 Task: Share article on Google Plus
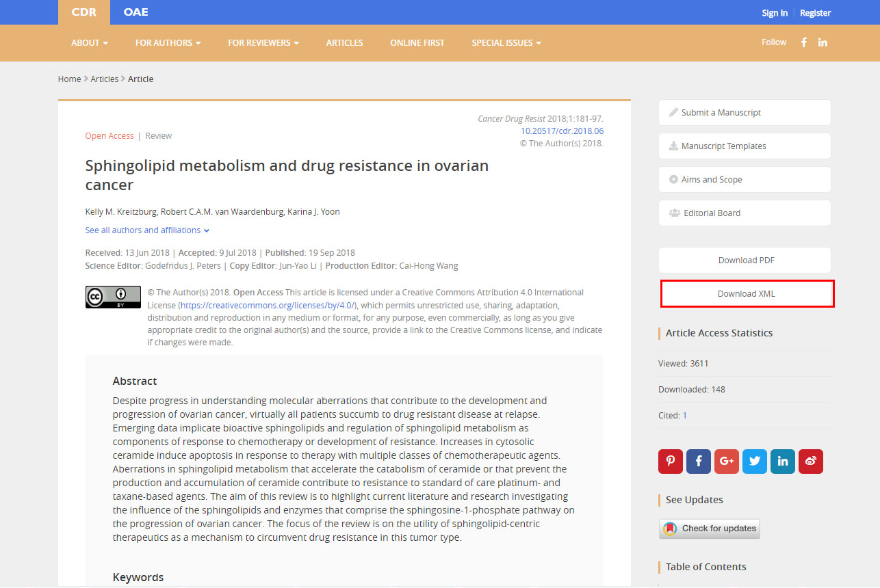point(727,462)
